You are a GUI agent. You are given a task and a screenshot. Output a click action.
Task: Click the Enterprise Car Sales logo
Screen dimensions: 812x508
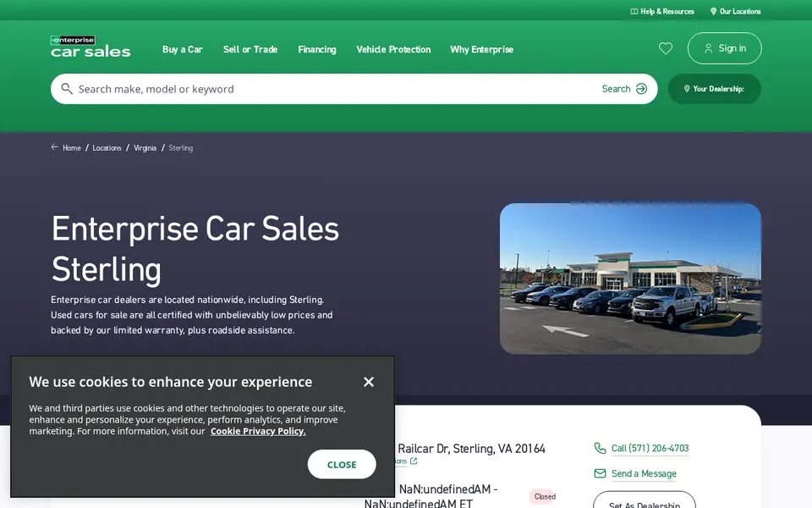tap(91, 47)
